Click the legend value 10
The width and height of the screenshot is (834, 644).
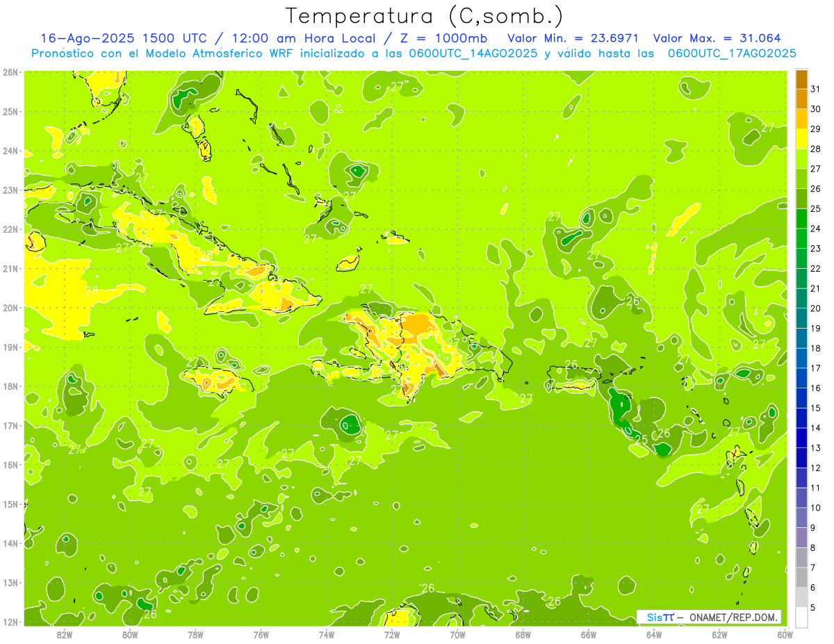[x=815, y=508]
